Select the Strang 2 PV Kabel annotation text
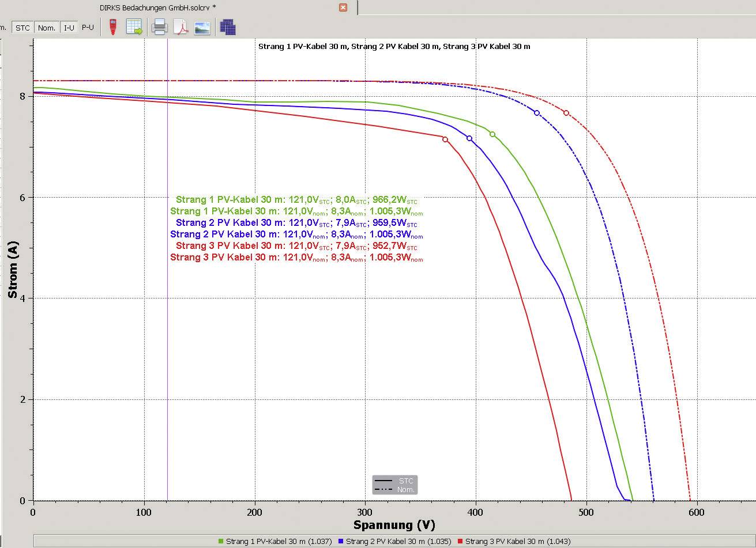 tap(294, 223)
